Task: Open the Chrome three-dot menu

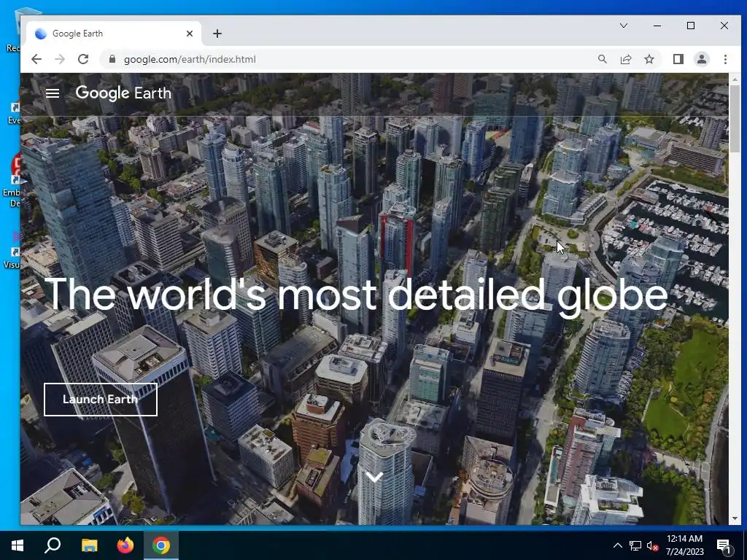Action: click(725, 59)
